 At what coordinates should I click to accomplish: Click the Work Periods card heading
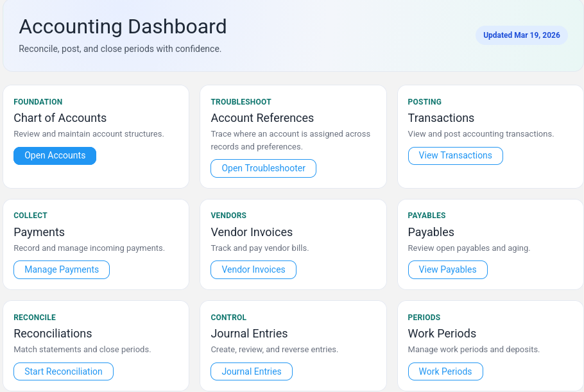[x=442, y=334]
